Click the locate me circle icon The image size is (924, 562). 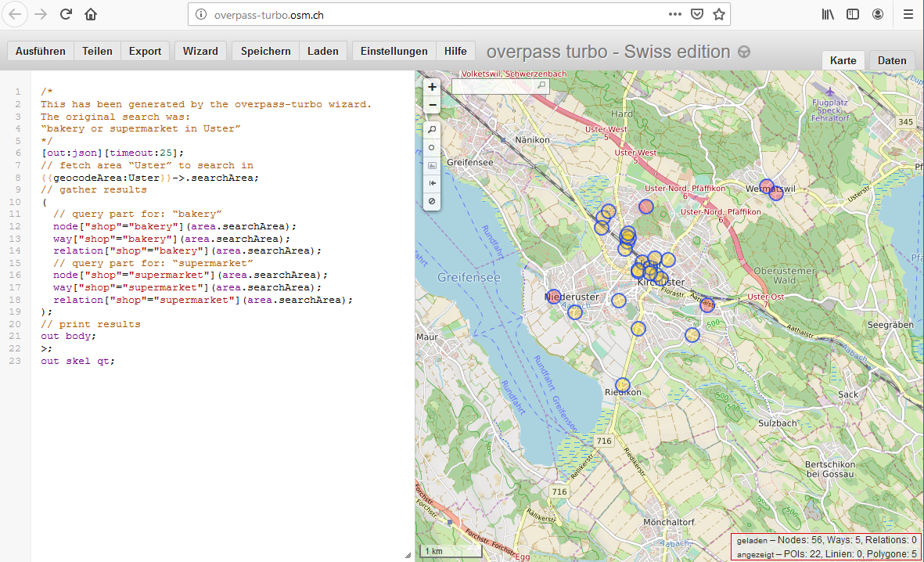click(x=432, y=147)
